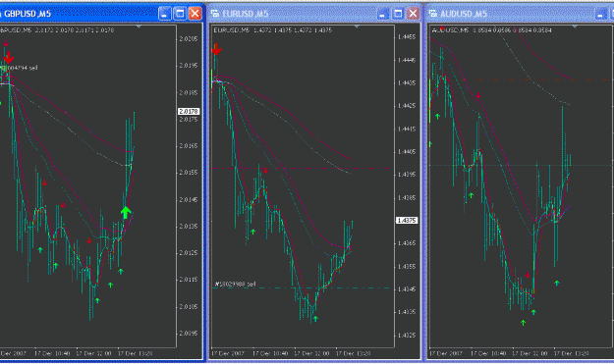Click the 2.0205 price axis value

point(189,38)
